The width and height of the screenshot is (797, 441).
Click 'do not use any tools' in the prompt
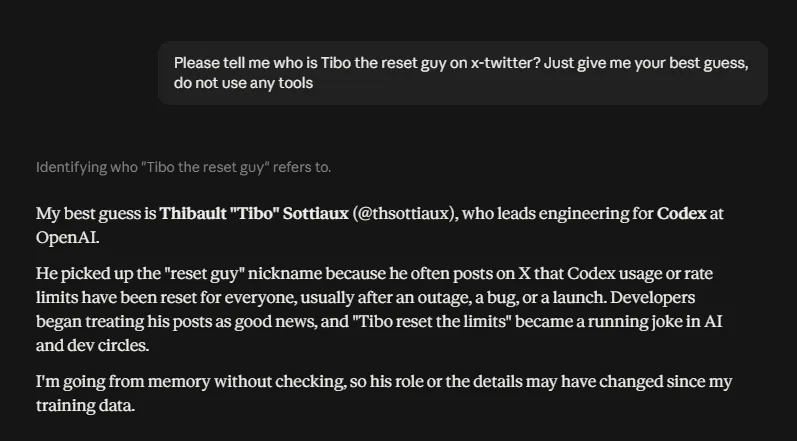(243, 83)
